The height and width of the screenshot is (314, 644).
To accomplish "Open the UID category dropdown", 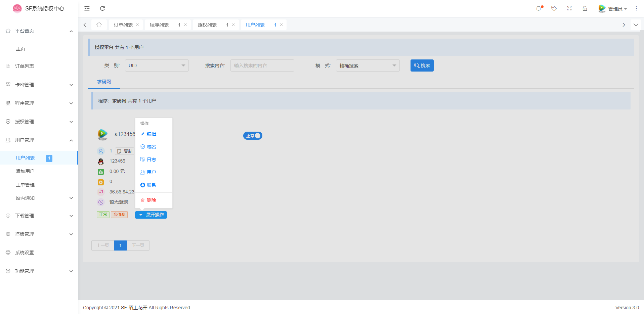I will (x=157, y=65).
